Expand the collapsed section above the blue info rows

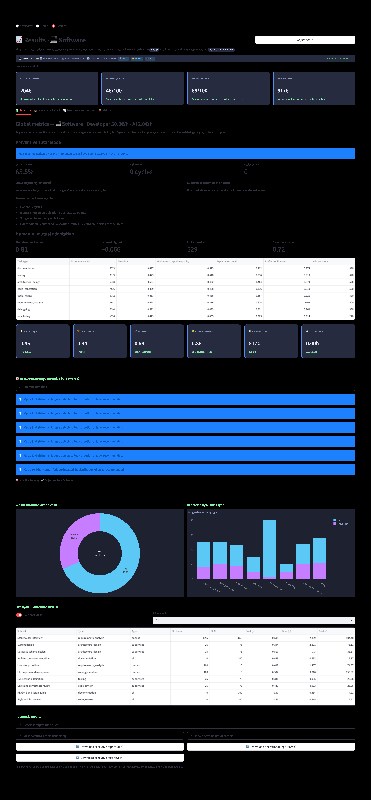185,387
